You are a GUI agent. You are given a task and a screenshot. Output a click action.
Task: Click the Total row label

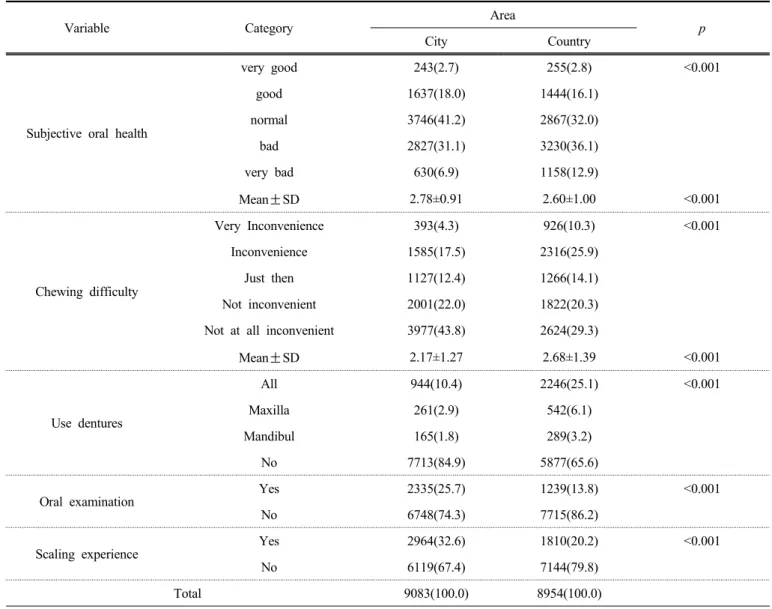pos(188,593)
